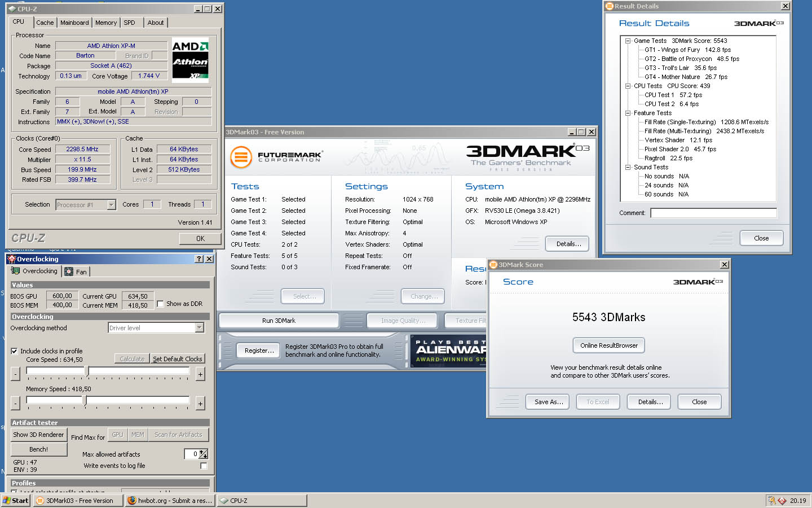Open the Overclocking method dropdown
Image resolution: width=812 pixels, height=508 pixels.
click(199, 328)
